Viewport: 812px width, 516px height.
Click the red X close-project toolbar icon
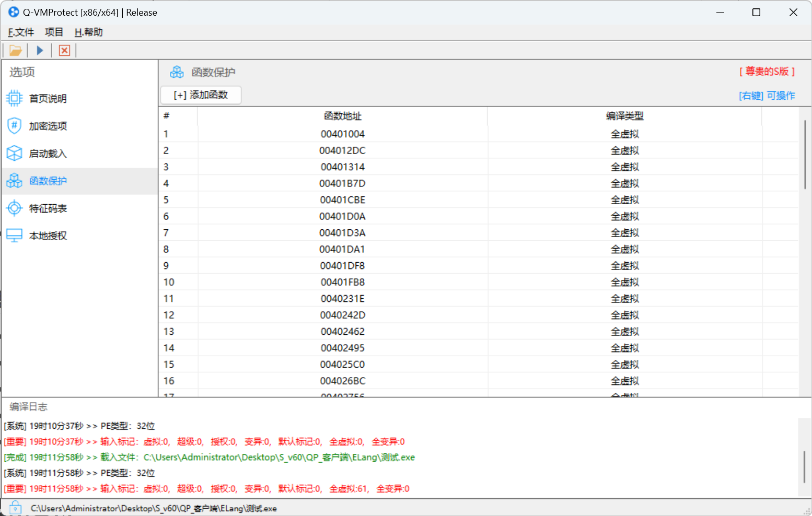[64, 51]
